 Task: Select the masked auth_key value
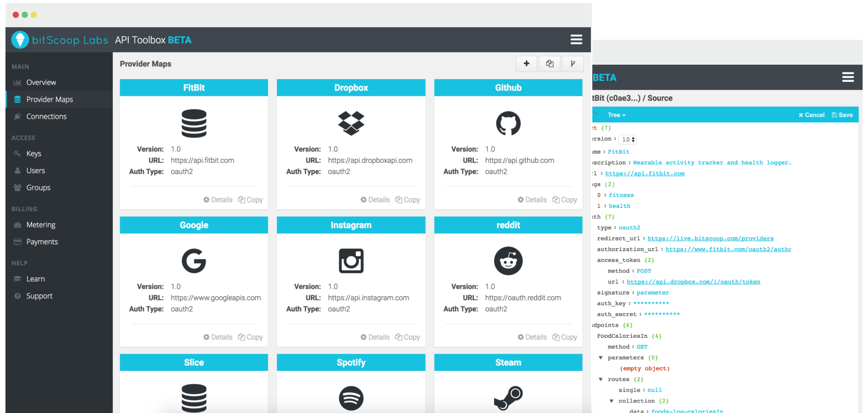(x=651, y=304)
